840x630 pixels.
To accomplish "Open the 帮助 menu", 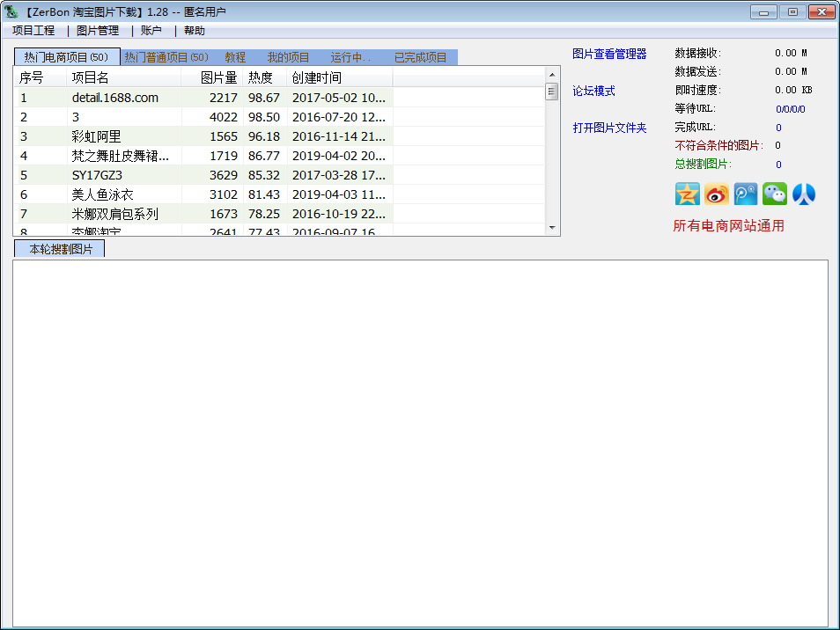I will tap(195, 31).
